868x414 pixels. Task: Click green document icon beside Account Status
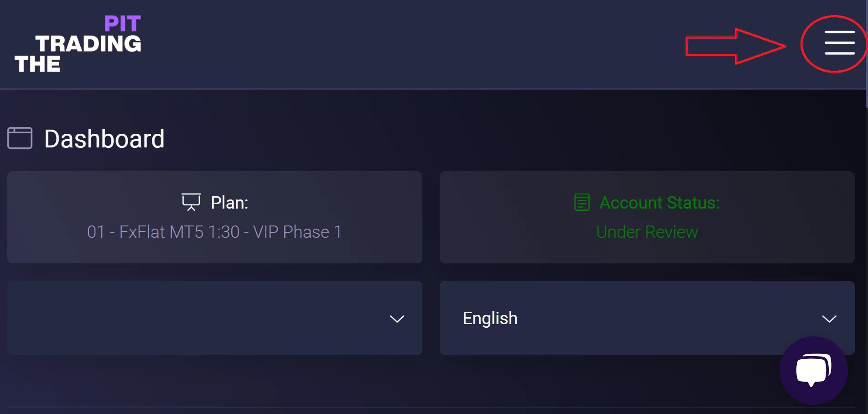click(582, 202)
